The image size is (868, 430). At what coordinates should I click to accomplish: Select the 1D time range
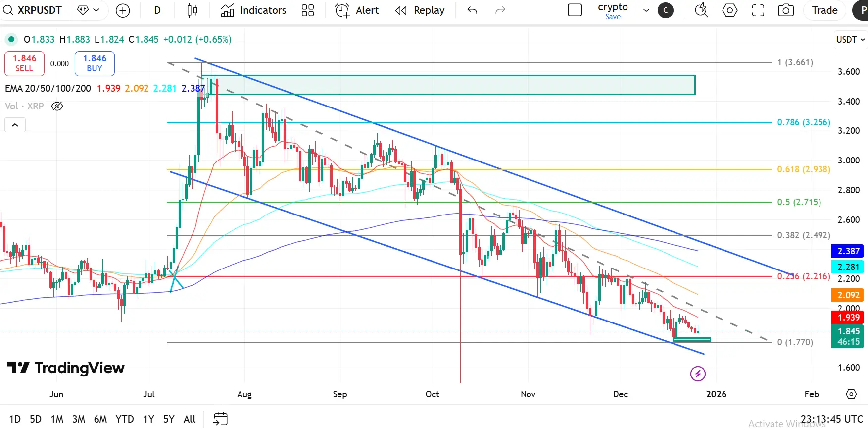click(15, 419)
